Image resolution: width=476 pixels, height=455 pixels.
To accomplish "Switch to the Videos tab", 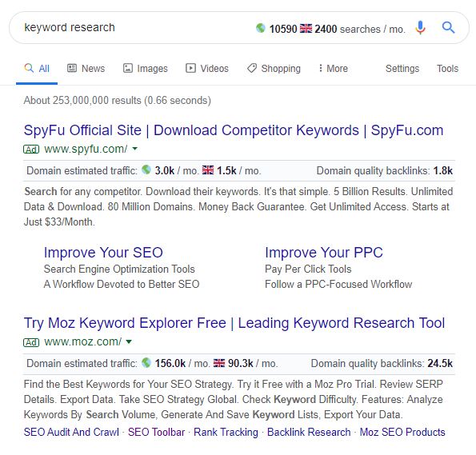I will (x=207, y=68).
